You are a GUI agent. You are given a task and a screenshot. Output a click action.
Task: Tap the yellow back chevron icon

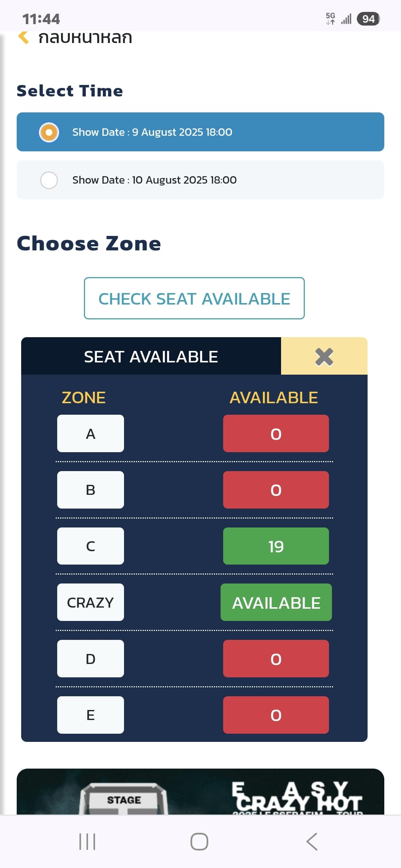click(23, 37)
